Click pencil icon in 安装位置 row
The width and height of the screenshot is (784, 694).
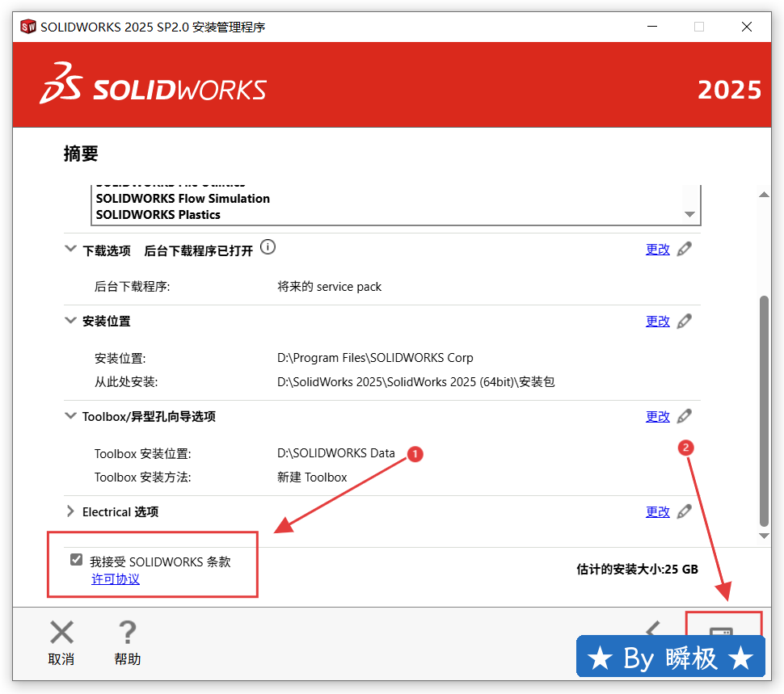[x=685, y=321]
